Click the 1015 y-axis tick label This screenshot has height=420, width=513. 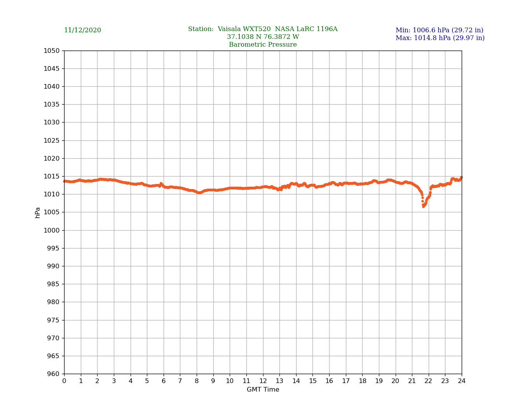tap(52, 177)
